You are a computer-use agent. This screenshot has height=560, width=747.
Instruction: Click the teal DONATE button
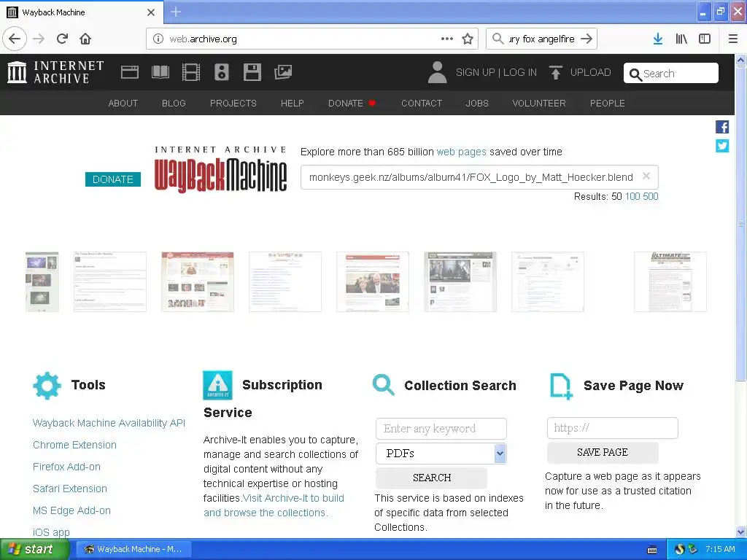click(x=113, y=179)
